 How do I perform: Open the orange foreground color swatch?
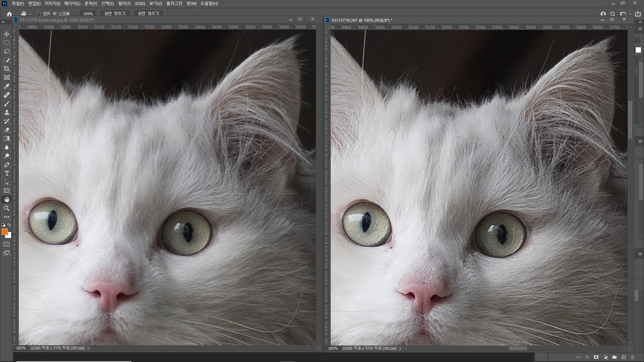point(4,232)
